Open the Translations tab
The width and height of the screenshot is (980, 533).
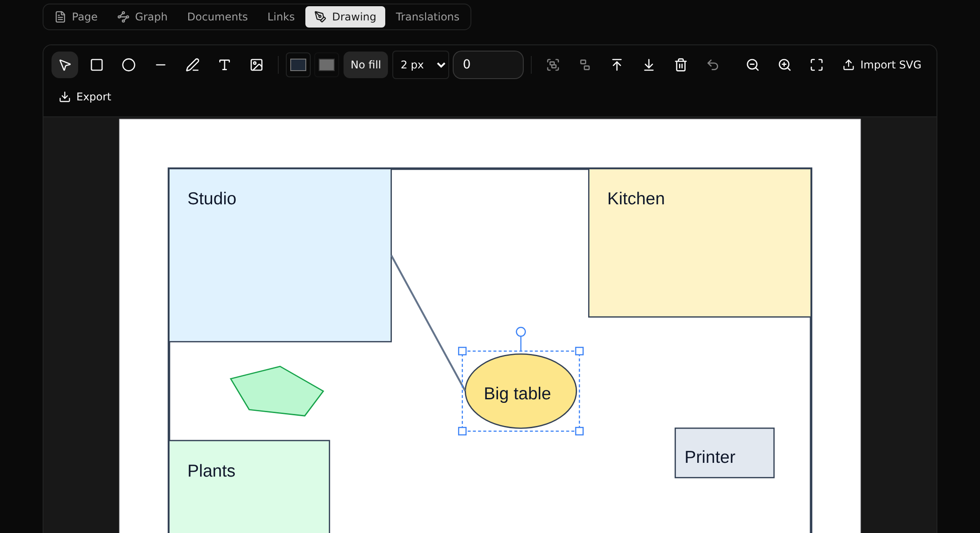(427, 17)
